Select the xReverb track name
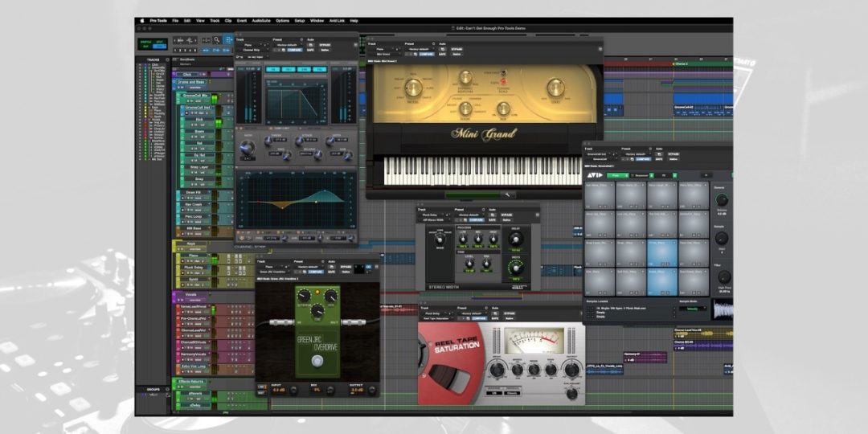Image resolution: width=868 pixels, height=434 pixels. 195,394
